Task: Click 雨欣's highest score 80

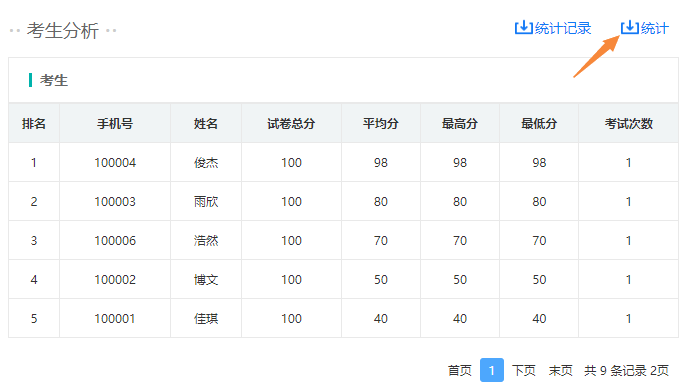Action: tap(460, 202)
